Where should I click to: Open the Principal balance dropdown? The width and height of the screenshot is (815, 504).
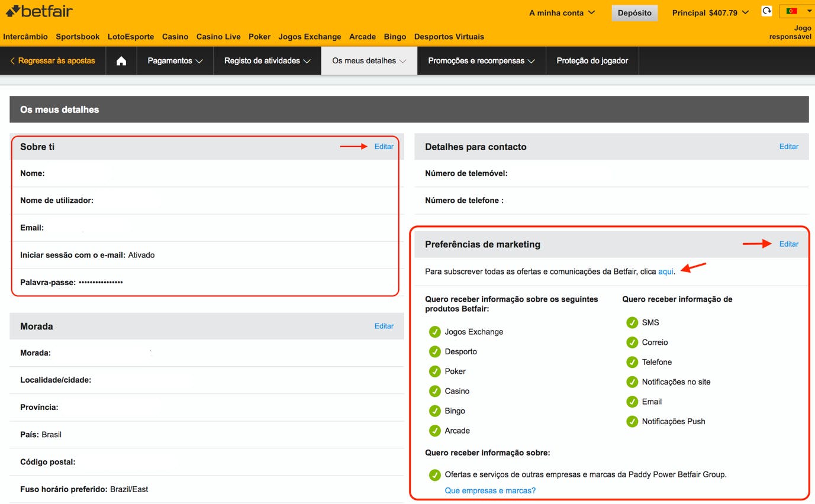710,13
